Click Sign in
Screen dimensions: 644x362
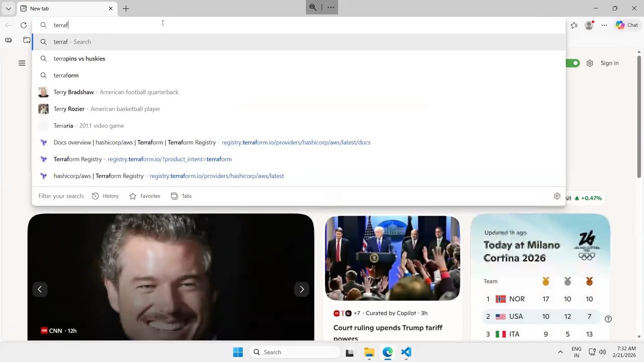(610, 63)
